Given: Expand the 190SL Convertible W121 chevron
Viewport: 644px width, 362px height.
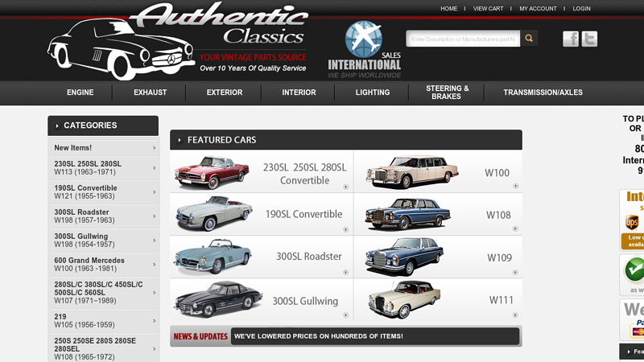Looking at the screenshot, I should pyautogui.click(x=155, y=192).
